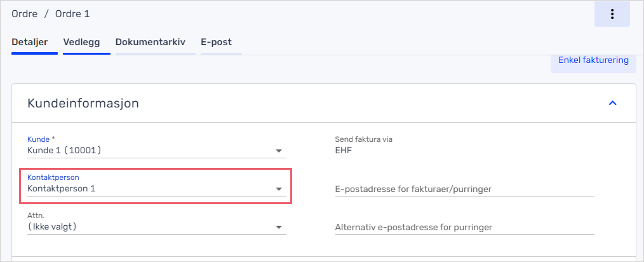Click the Ordre 1 breadcrumb item
Image resolution: width=644 pixels, height=262 pixels.
(72, 14)
